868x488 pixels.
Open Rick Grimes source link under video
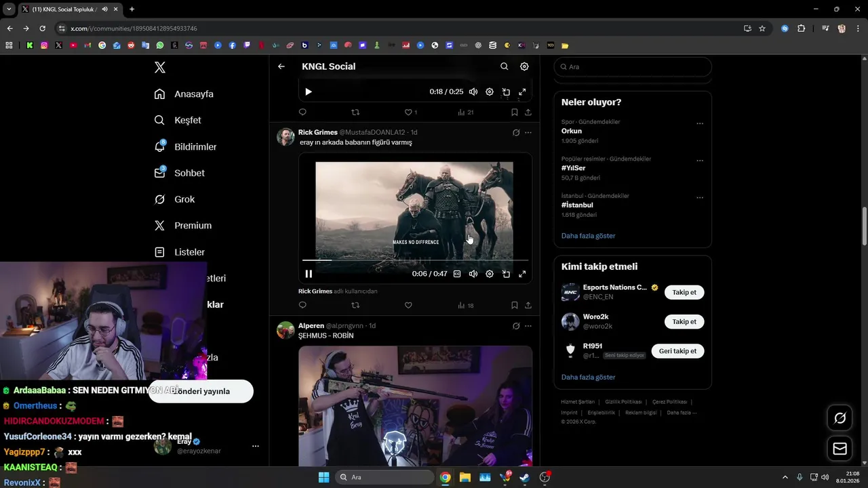[338, 291]
